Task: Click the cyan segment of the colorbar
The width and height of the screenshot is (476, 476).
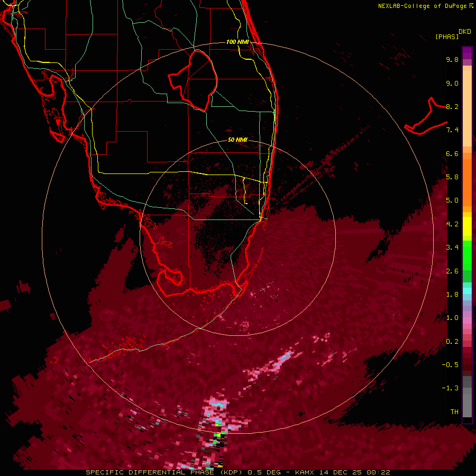Action: pyautogui.click(x=467, y=291)
